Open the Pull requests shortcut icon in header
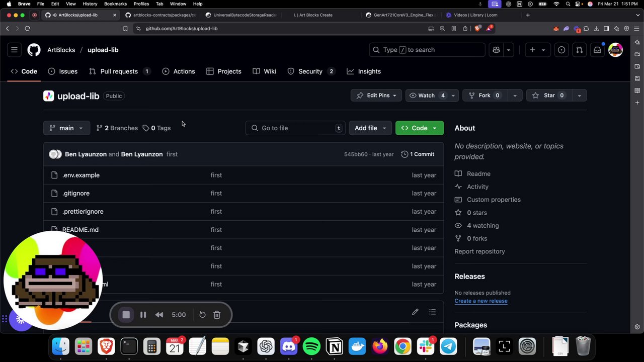This screenshot has height=362, width=644. tap(579, 50)
